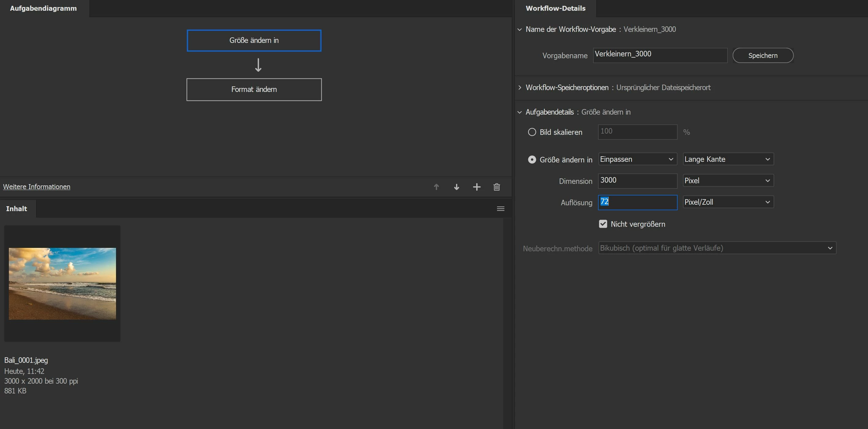Click the move task down arrow icon
868x429 pixels.
(457, 187)
